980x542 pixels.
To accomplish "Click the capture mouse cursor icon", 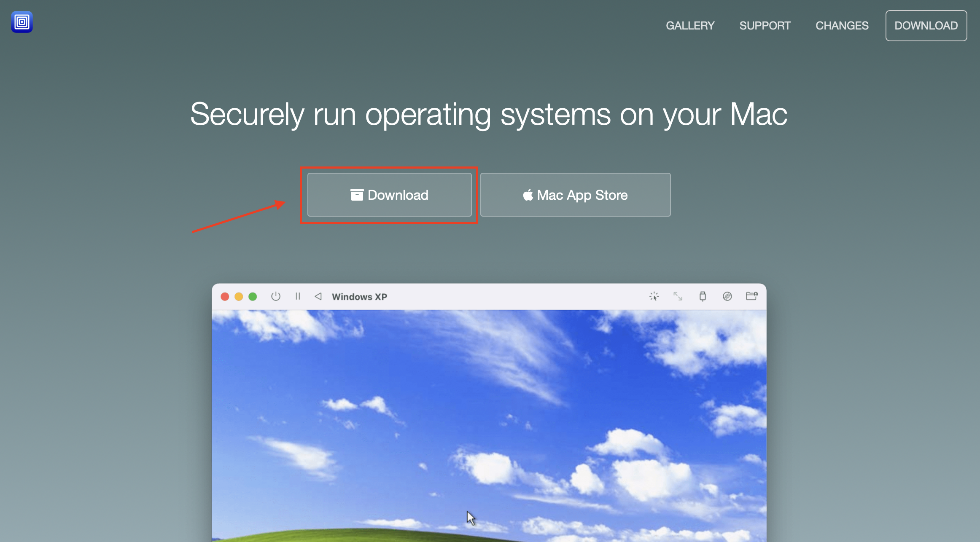I will tap(654, 296).
